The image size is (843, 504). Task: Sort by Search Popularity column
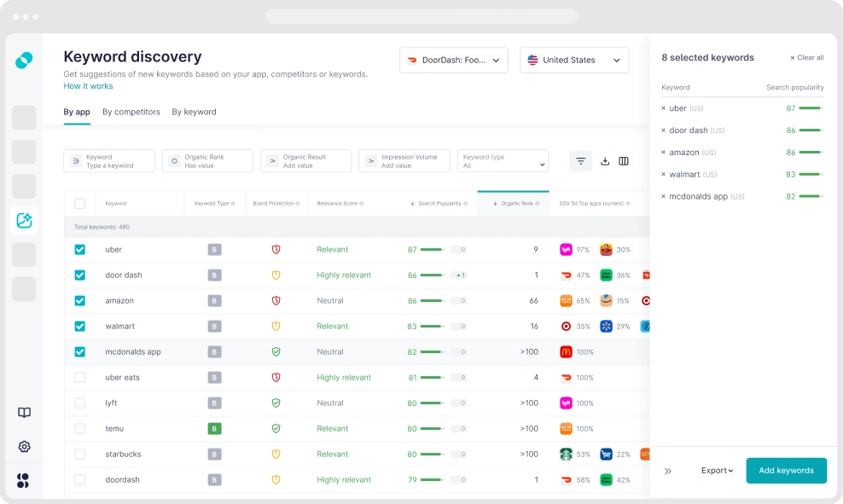pos(439,204)
